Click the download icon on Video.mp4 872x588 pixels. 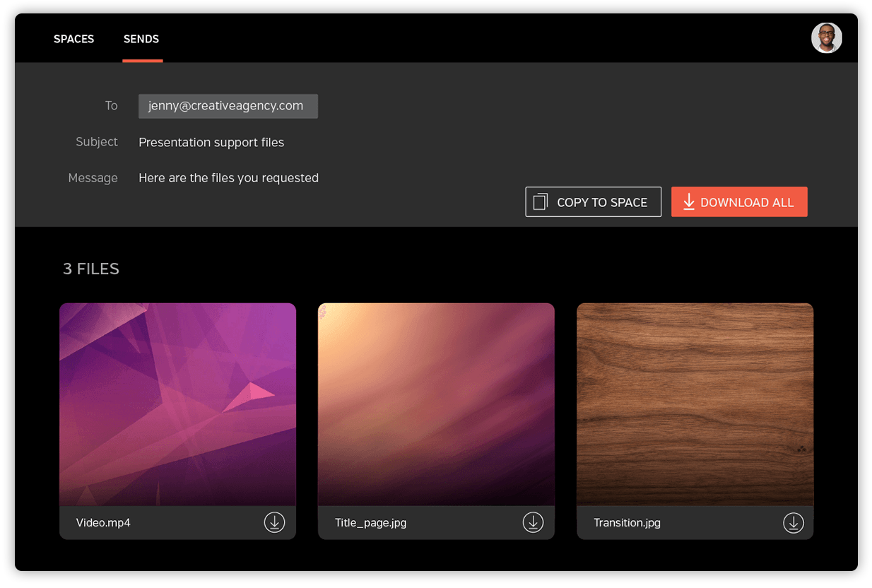pyautogui.click(x=274, y=523)
